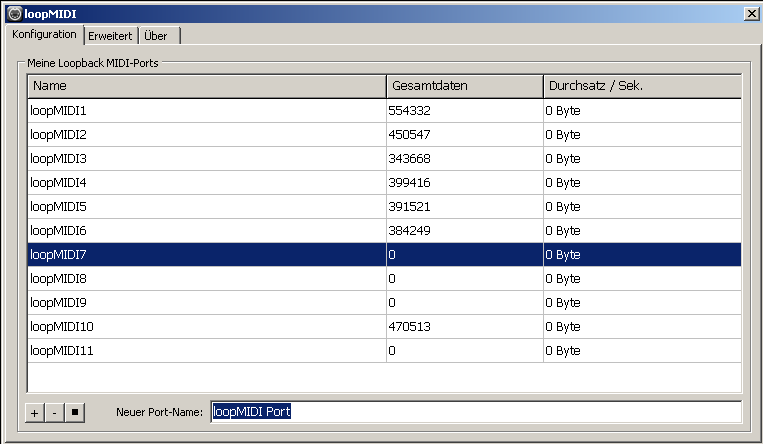The width and height of the screenshot is (763, 444).
Task: Select the highlighted loopMIDI7 port row
Action: pyautogui.click(x=384, y=255)
